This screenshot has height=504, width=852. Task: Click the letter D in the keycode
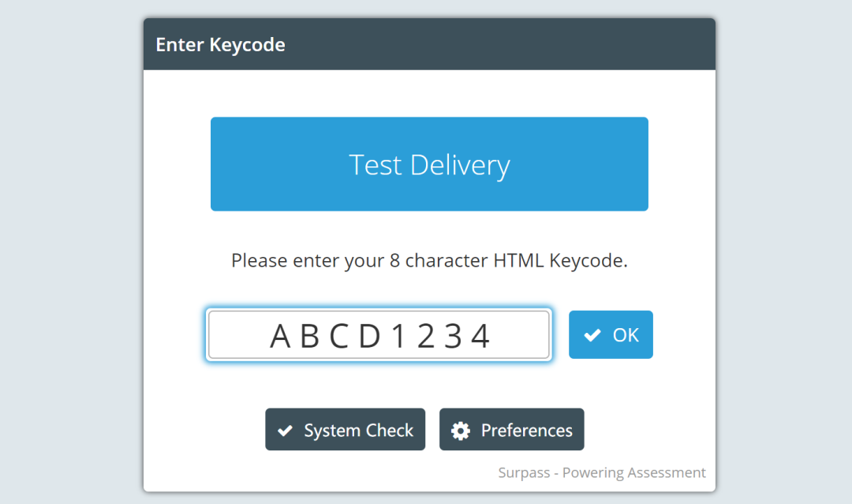click(369, 337)
